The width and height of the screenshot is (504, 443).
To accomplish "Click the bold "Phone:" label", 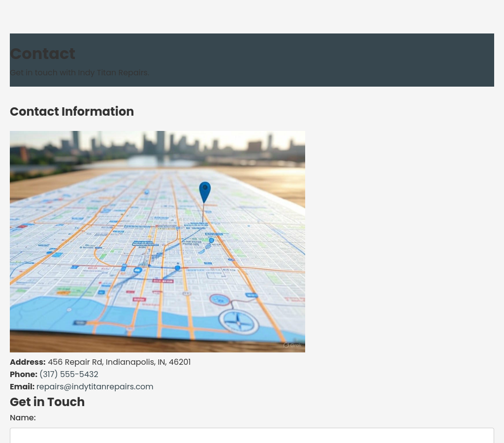I will pos(24,374).
